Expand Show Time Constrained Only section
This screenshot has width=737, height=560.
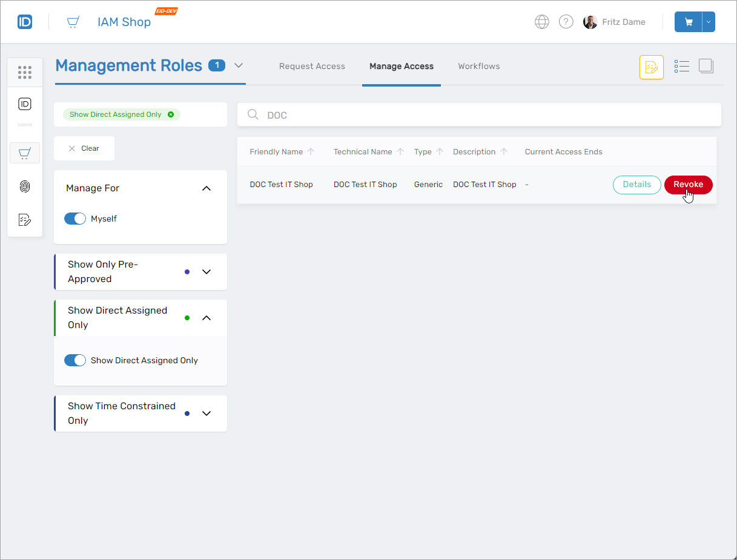click(x=207, y=413)
